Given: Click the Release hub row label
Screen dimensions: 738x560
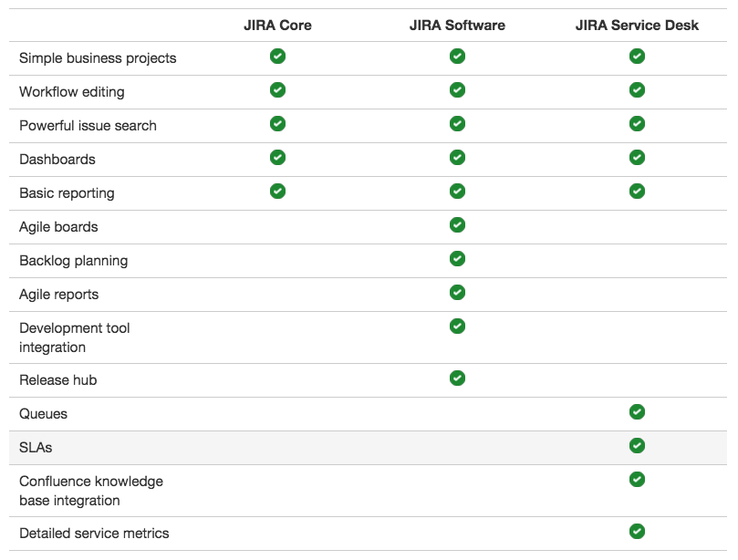Looking at the screenshot, I should click(x=57, y=380).
